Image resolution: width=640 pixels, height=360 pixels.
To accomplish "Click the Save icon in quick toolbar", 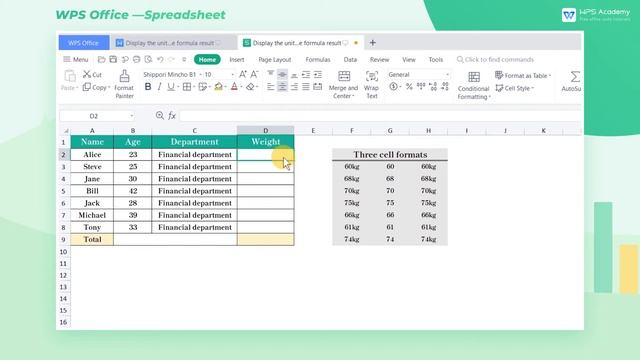I will (x=113, y=60).
